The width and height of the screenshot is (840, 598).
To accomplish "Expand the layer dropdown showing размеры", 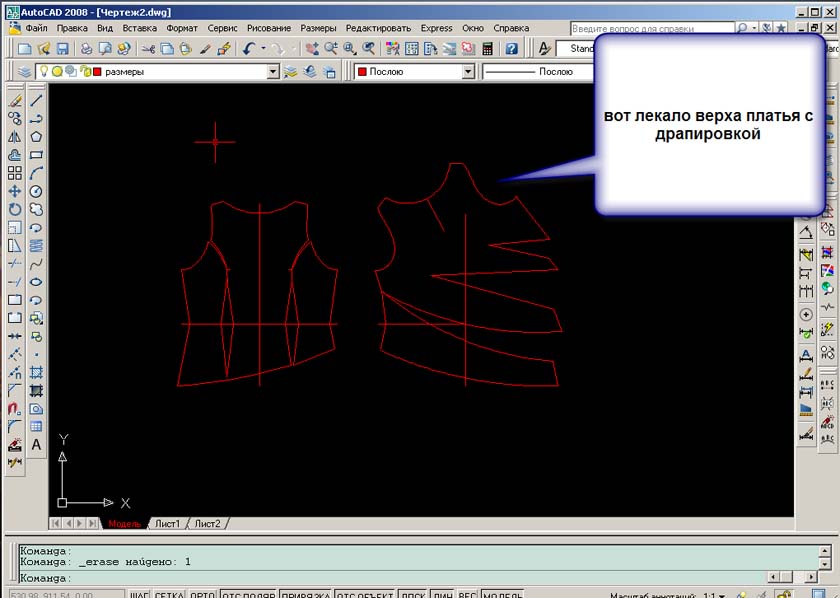I will [x=273, y=71].
